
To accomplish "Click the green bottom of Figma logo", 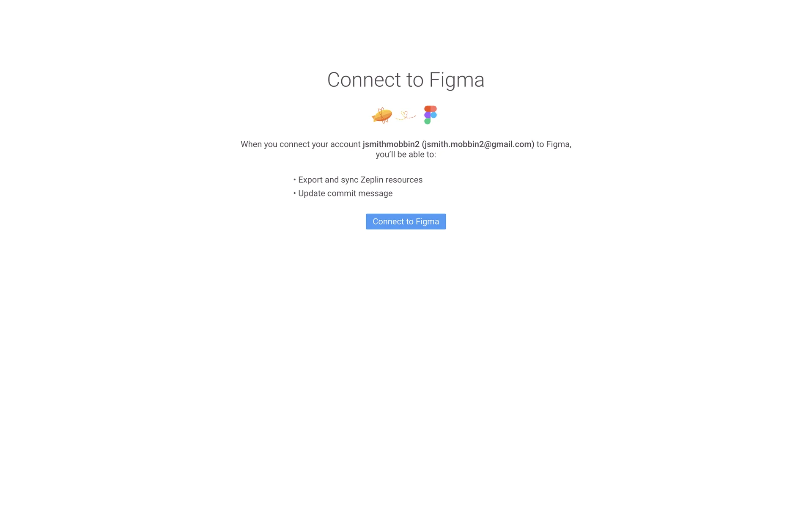I will [428, 121].
